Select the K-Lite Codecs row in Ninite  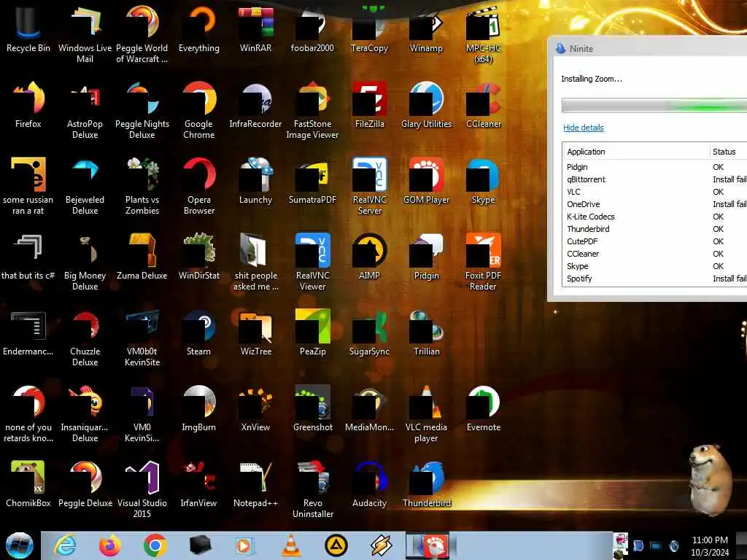(x=655, y=217)
